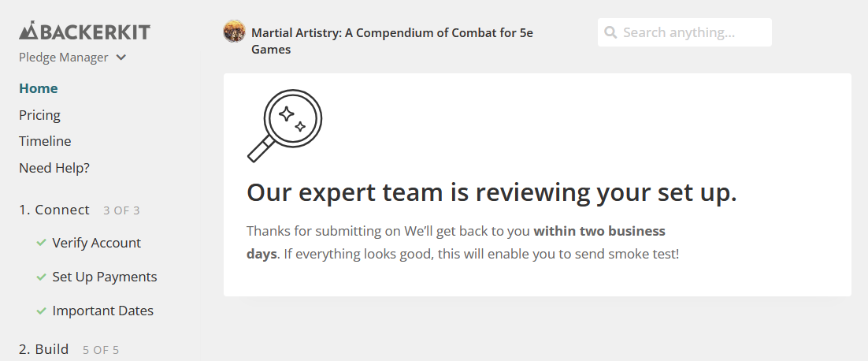Click the Need Help? link
This screenshot has height=361, width=868.
[x=54, y=168]
